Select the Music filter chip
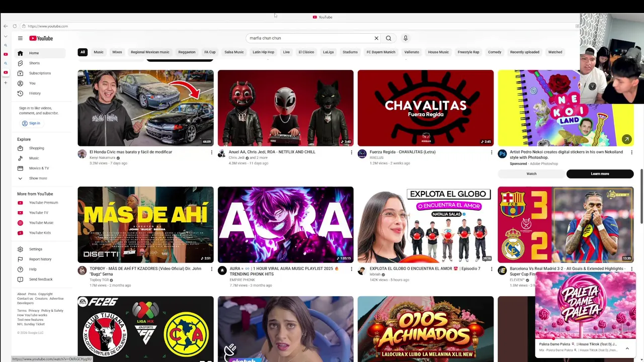Viewport: 644px width, 362px height. 99,52
